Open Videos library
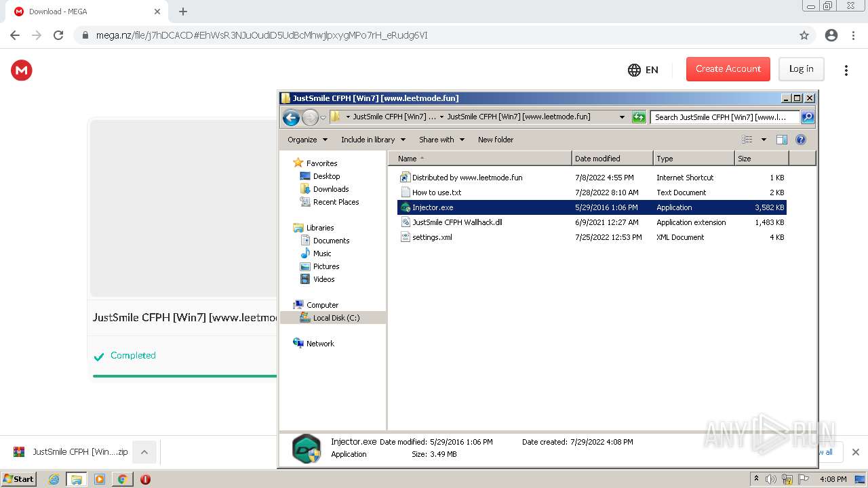Image resolution: width=868 pixels, height=488 pixels. [317, 279]
